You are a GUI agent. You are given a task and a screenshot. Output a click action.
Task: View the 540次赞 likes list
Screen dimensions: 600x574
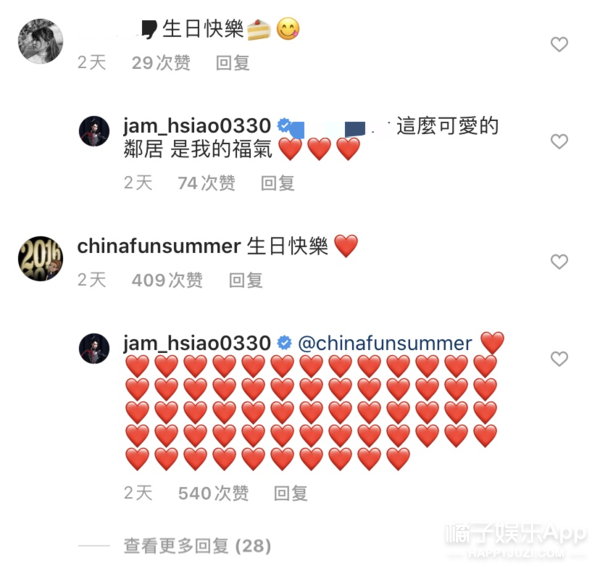tap(213, 493)
